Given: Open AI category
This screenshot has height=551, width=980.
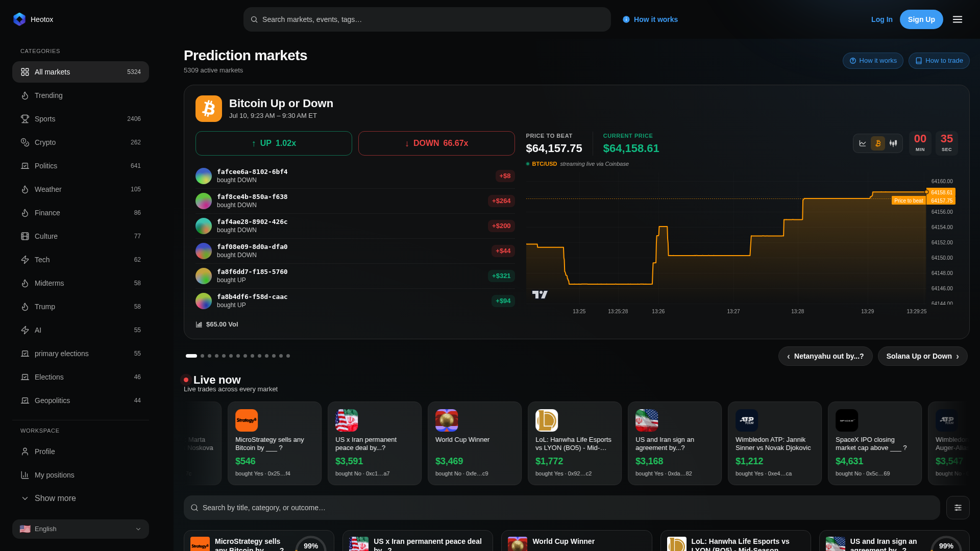Looking at the screenshot, I should pos(81,330).
